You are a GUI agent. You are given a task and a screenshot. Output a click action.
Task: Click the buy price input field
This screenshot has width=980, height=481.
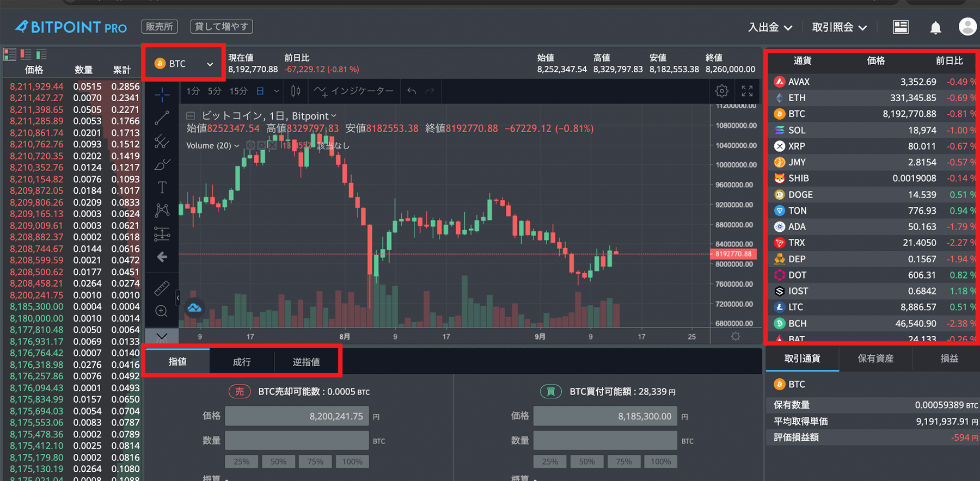[605, 416]
